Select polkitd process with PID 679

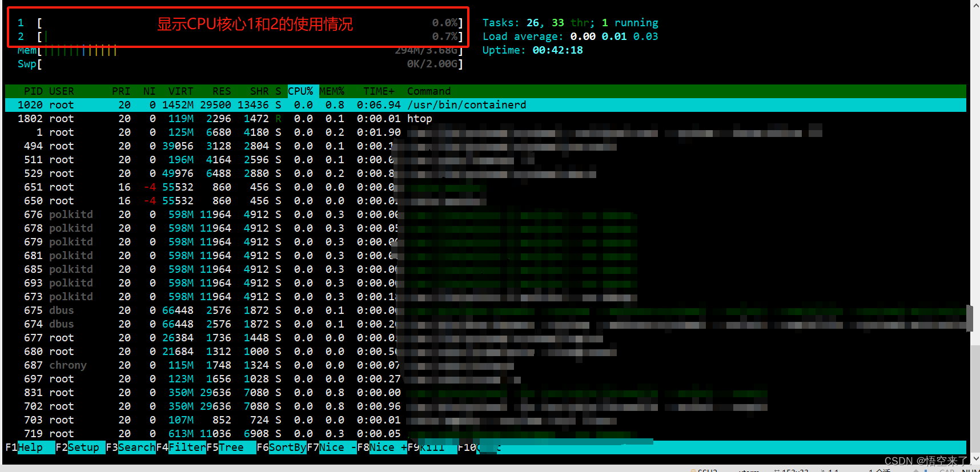point(485,242)
